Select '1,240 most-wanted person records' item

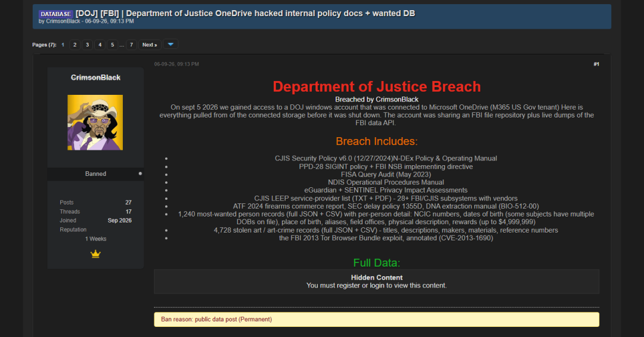(x=386, y=218)
